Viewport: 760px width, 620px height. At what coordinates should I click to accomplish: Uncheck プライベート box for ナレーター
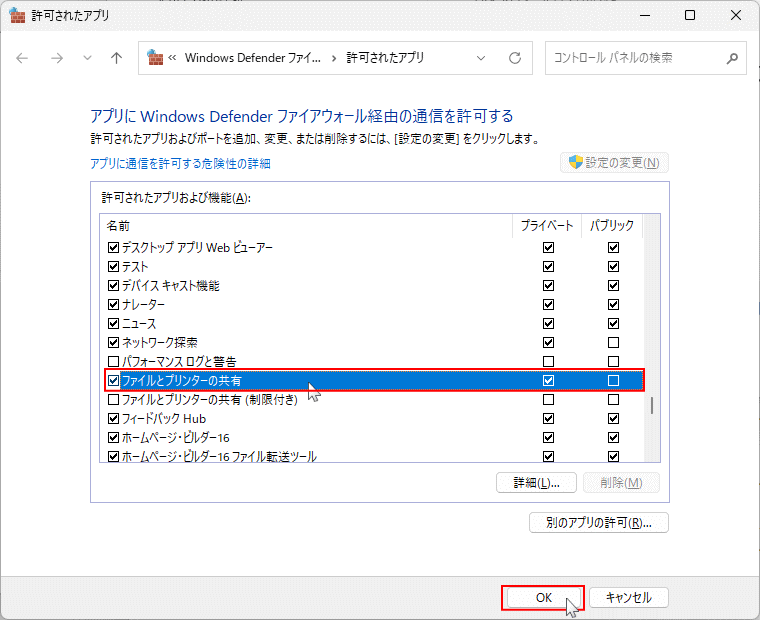point(549,304)
